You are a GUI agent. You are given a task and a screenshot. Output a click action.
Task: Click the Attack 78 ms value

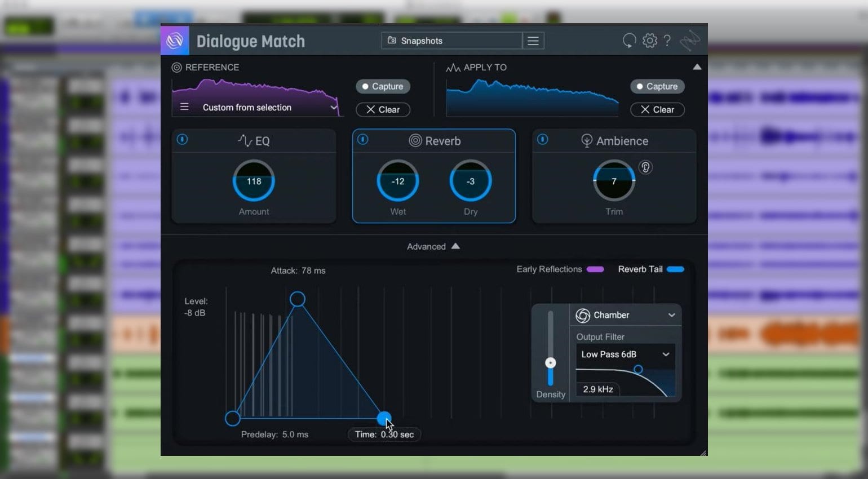click(x=298, y=270)
